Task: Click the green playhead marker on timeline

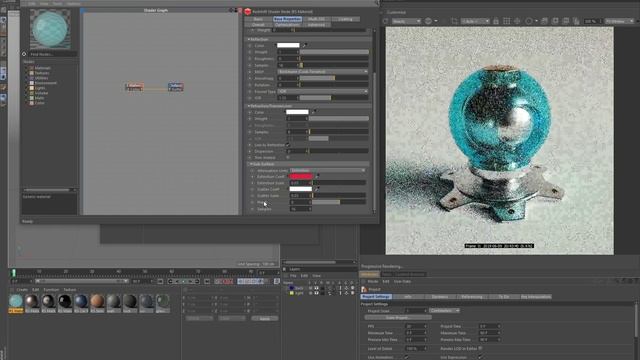Action: 13,272
